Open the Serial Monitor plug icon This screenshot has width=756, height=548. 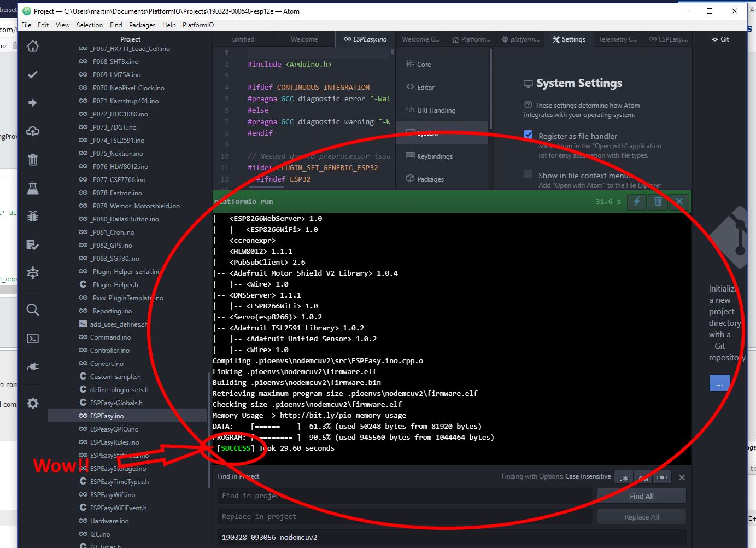33,366
